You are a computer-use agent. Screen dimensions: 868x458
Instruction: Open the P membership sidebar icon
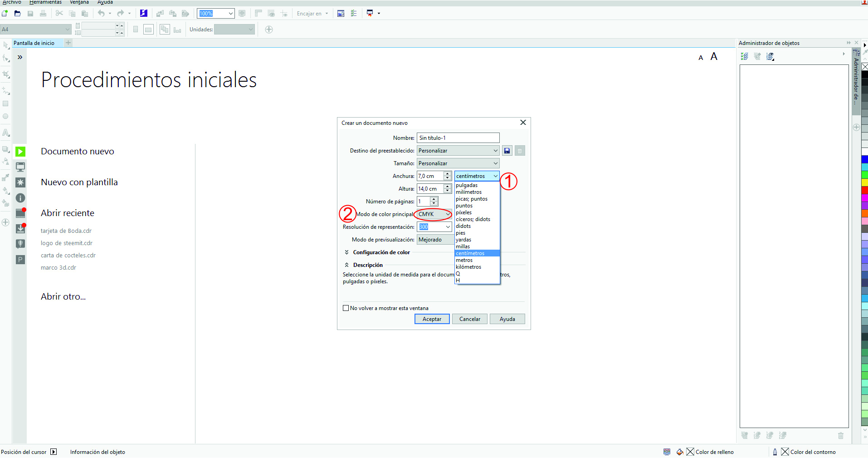click(20, 260)
